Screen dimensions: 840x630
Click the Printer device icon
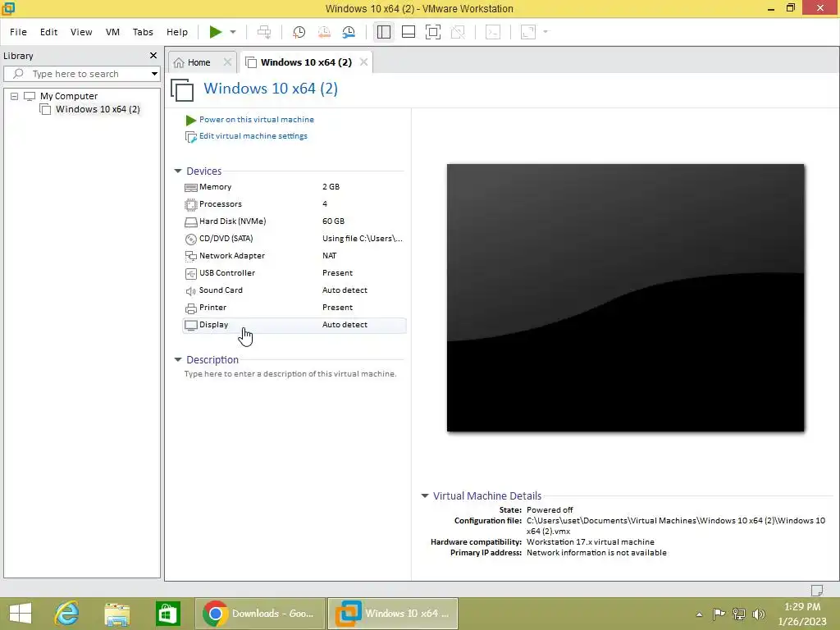[190, 308]
